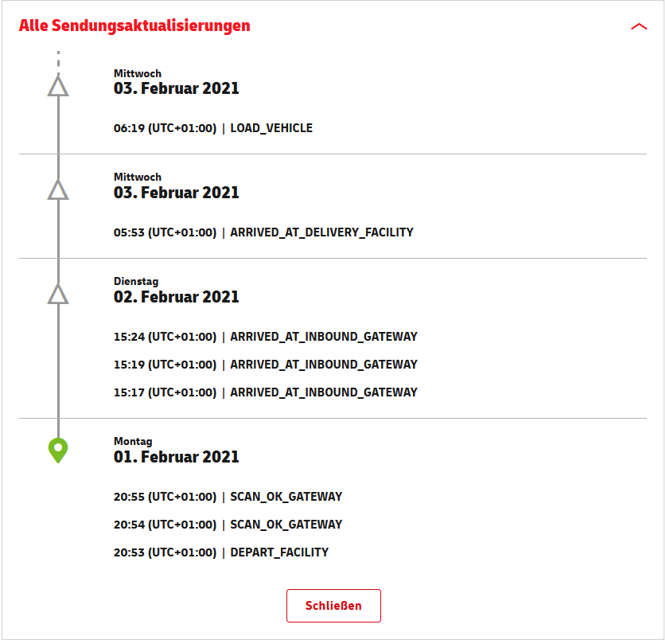Click triangle marker for 02. Februar 2021
This screenshot has height=644, width=666.
tap(58, 294)
